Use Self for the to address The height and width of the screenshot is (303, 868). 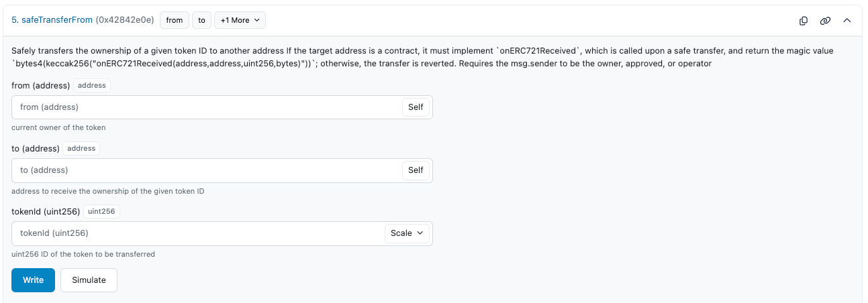(416, 170)
